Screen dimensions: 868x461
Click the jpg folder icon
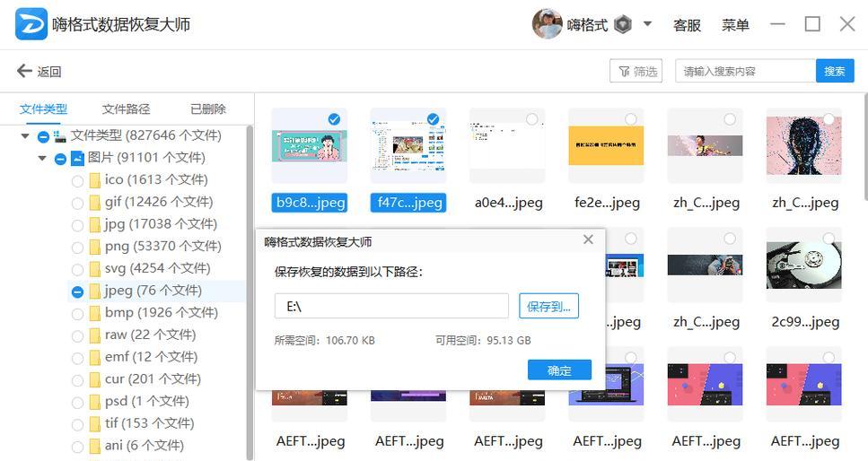tap(94, 225)
